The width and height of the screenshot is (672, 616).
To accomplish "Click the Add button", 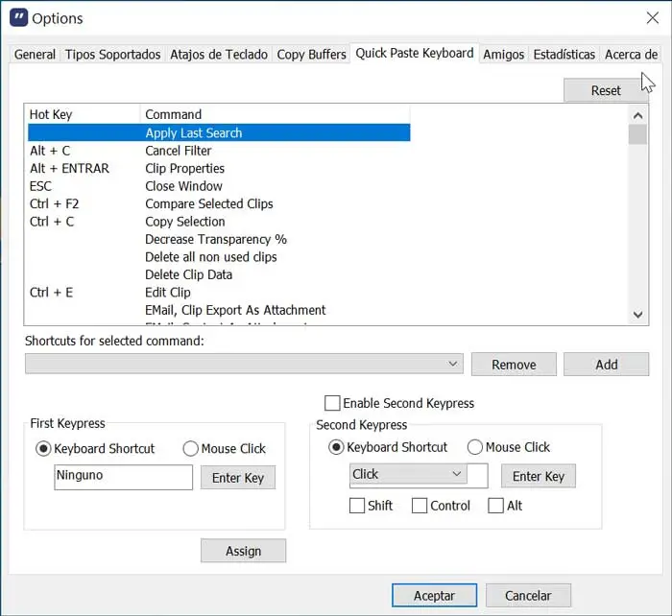I will (607, 365).
